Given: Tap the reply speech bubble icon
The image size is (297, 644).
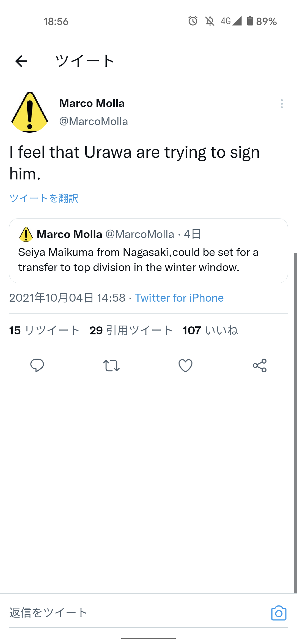Looking at the screenshot, I should tap(37, 365).
